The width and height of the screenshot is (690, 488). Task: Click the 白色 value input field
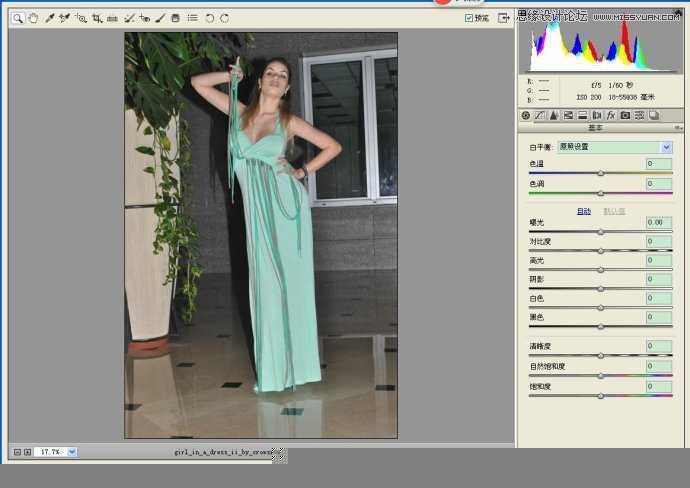(659, 298)
